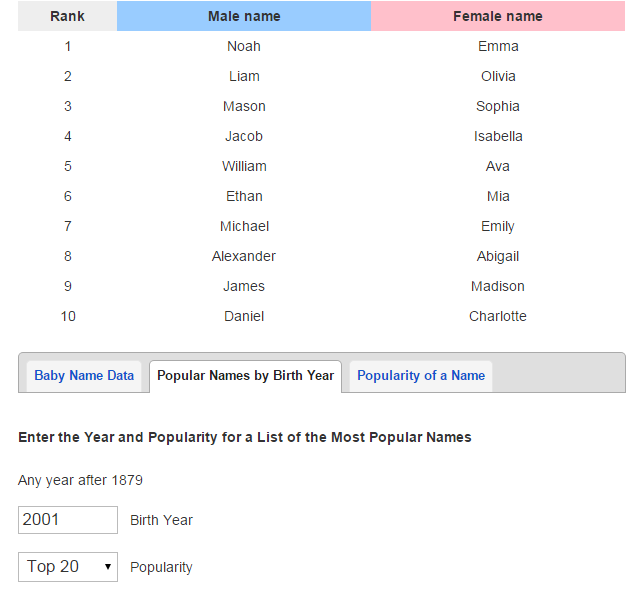Select the Popular Names by Birth Year tab

pyautogui.click(x=245, y=376)
